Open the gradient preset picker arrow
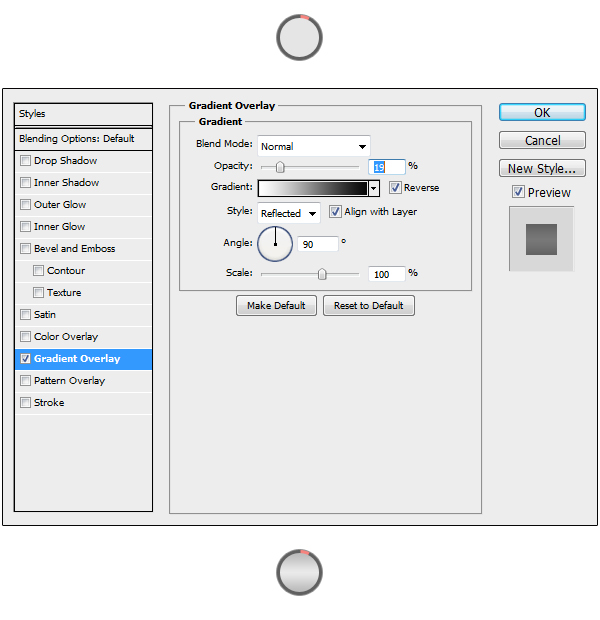The width and height of the screenshot is (600, 620). pyautogui.click(x=373, y=189)
